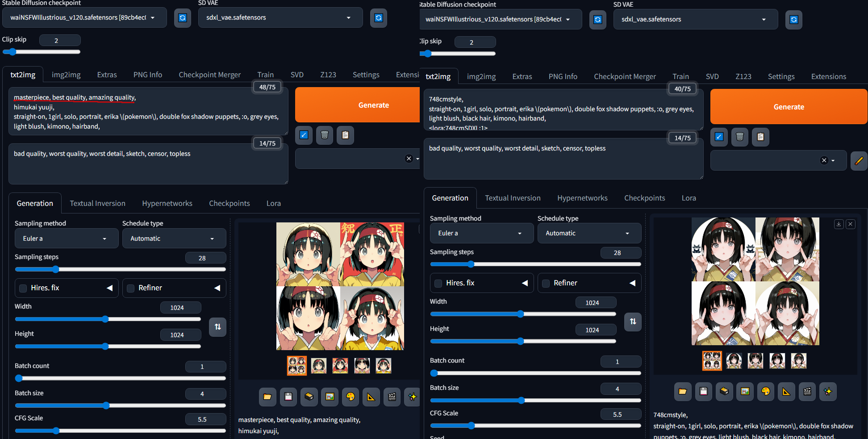Open output folder icon in right window
This screenshot has width=868, height=439.
683,392
